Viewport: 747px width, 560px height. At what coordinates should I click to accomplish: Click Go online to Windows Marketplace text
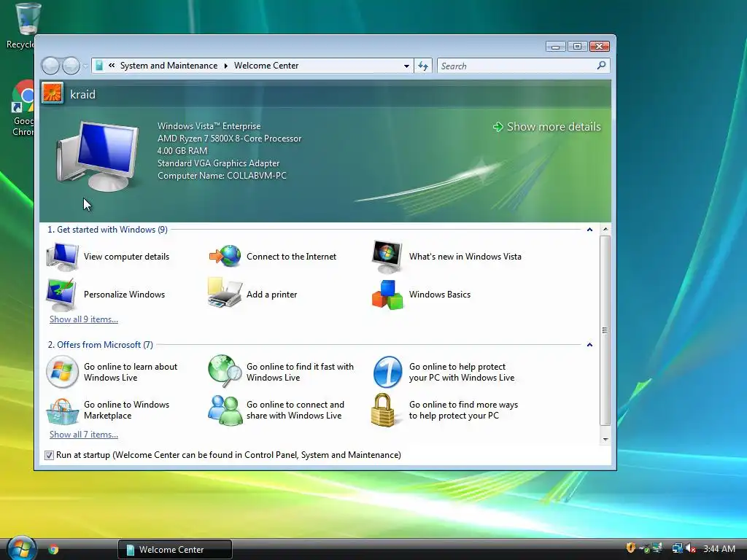pyautogui.click(x=127, y=410)
